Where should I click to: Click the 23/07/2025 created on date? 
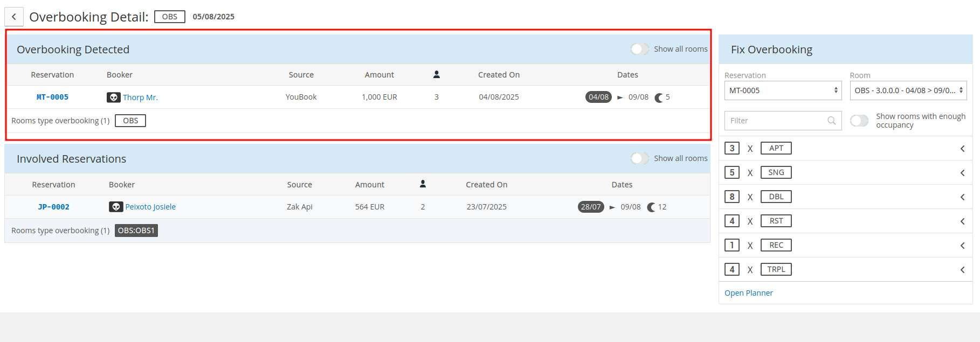pyautogui.click(x=487, y=207)
